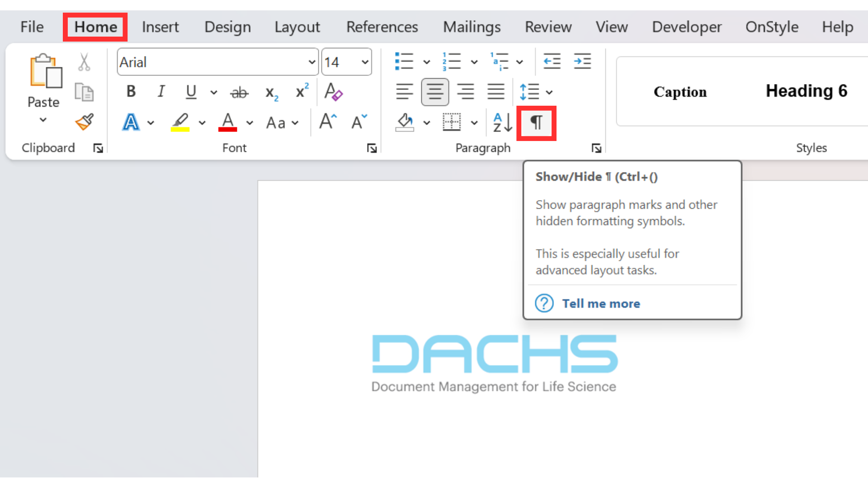Justify paragraph text

(496, 92)
